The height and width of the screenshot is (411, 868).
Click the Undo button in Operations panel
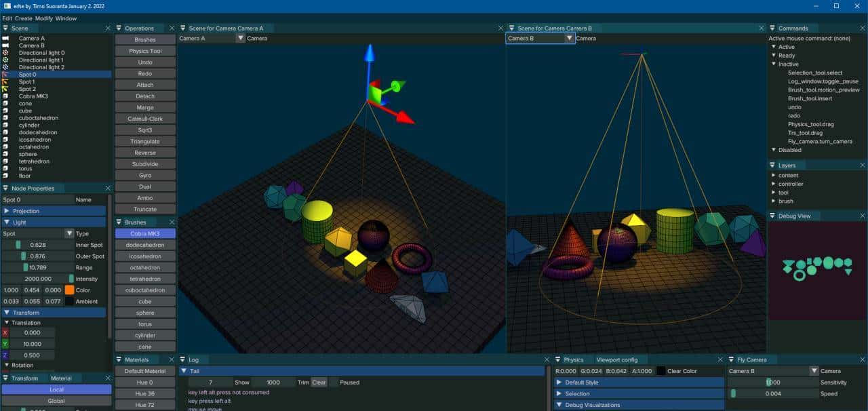pyautogui.click(x=144, y=62)
